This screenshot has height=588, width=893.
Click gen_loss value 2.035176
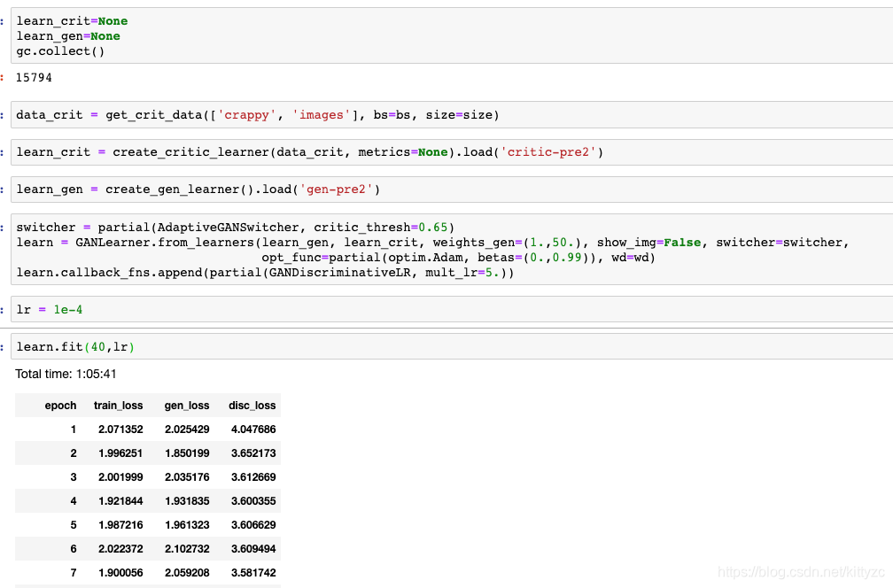[187, 477]
